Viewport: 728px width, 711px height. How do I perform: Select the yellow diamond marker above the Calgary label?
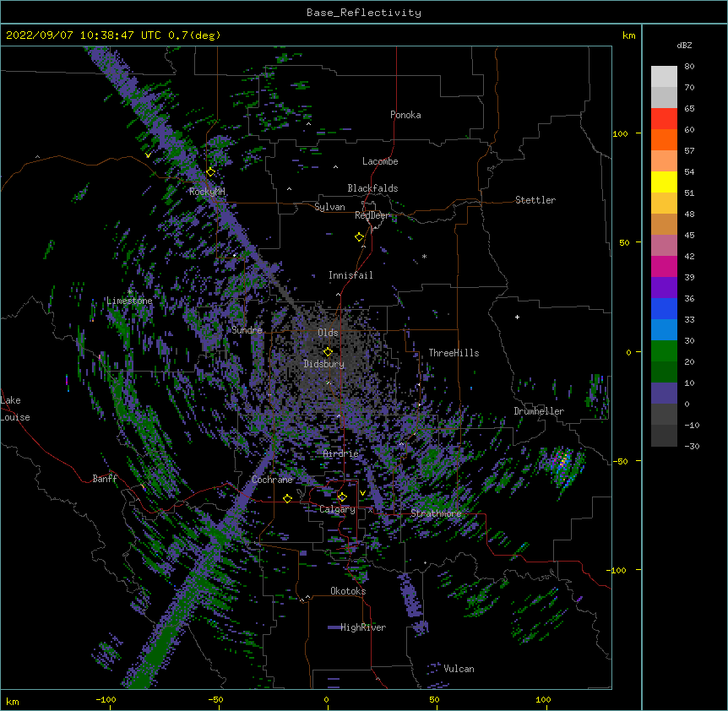click(x=342, y=497)
